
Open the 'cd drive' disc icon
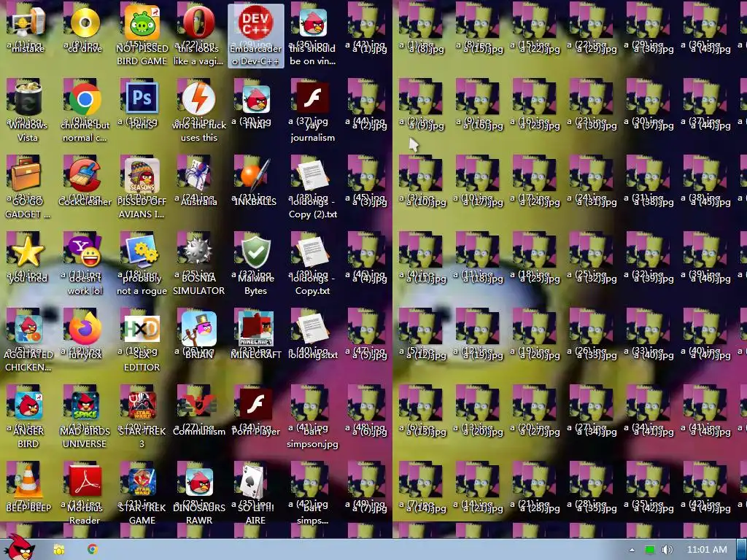tap(85, 22)
